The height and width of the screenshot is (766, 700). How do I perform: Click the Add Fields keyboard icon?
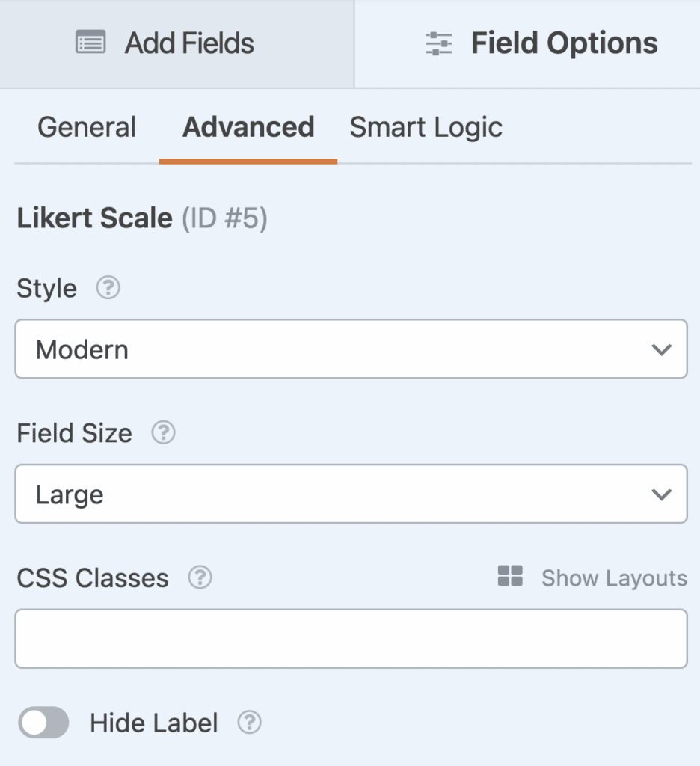coord(91,43)
